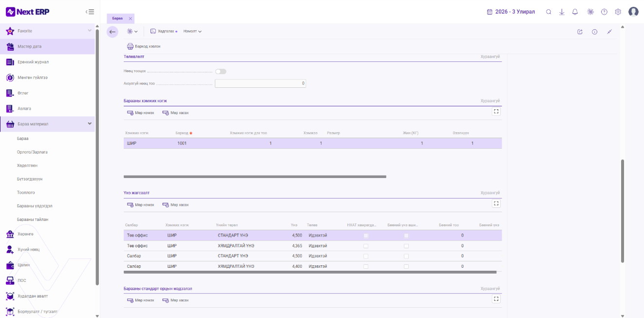This screenshot has width=644, height=318.
Task: Select Барааны үлдэгдэл sidebar item
Action: [x=35, y=206]
